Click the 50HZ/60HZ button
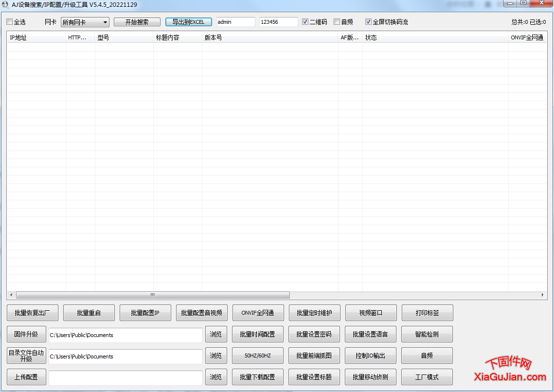Screen dimensions: 554x392 258,356
